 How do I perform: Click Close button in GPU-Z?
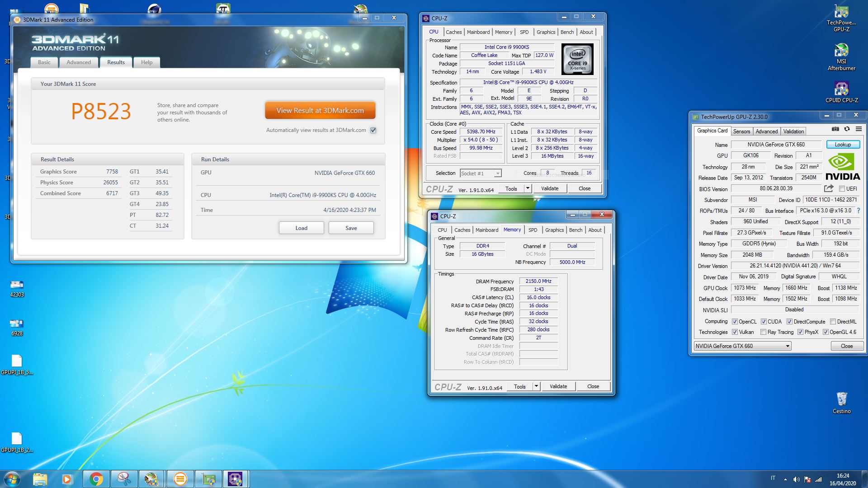847,346
